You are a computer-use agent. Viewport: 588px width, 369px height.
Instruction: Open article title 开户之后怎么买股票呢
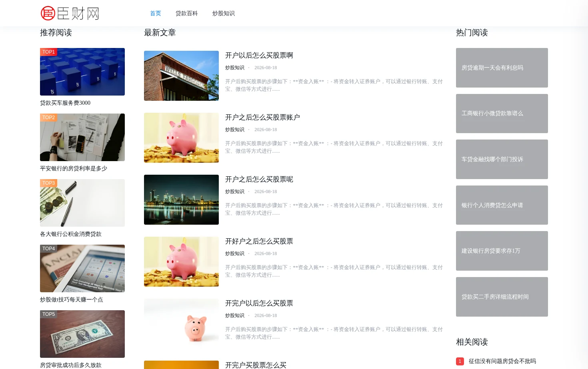(x=259, y=180)
